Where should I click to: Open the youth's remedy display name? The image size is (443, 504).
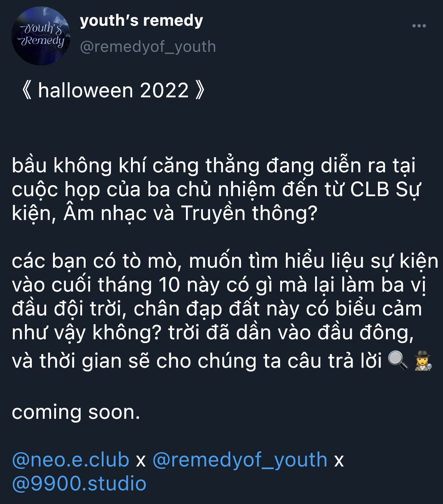tap(141, 20)
